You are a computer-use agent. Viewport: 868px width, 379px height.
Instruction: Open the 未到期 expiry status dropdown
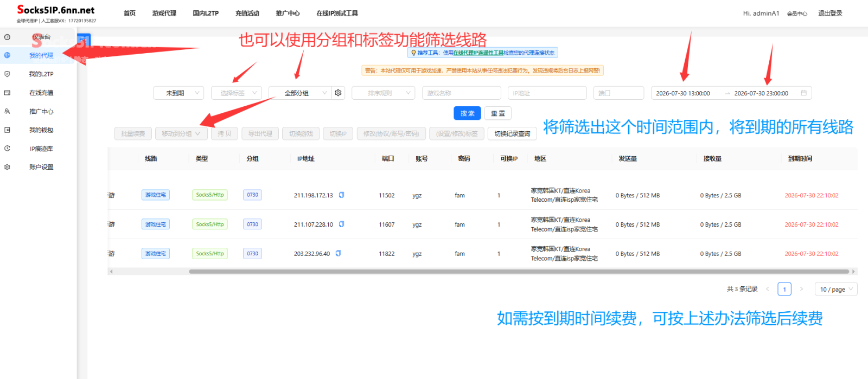click(x=178, y=93)
